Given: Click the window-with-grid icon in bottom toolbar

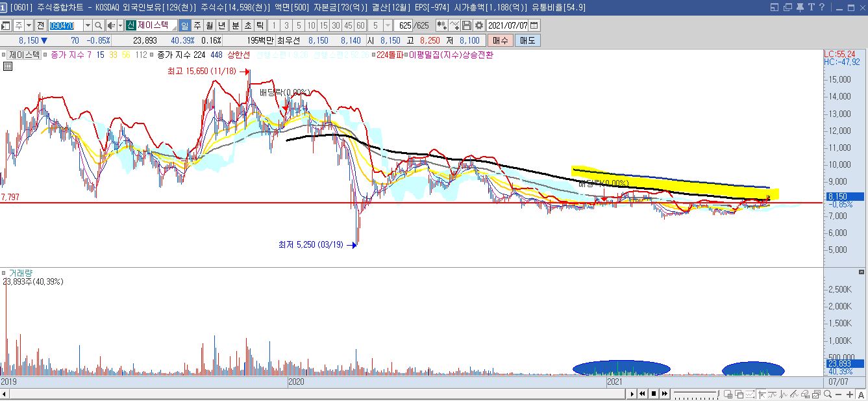Looking at the screenshot, I should (728, 394).
